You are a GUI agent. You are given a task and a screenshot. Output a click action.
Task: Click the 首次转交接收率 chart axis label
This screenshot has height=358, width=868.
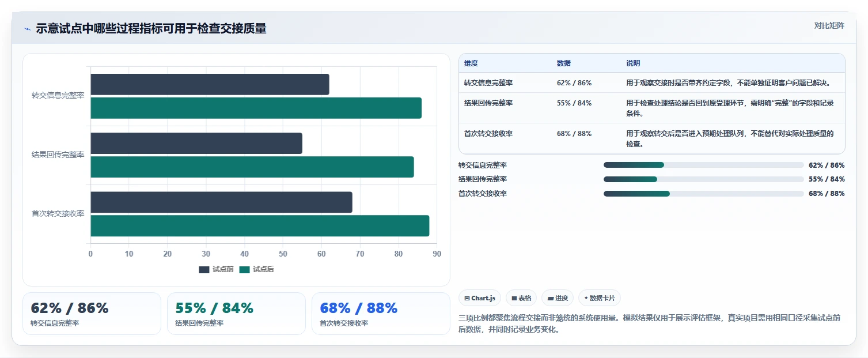pyautogui.click(x=58, y=214)
